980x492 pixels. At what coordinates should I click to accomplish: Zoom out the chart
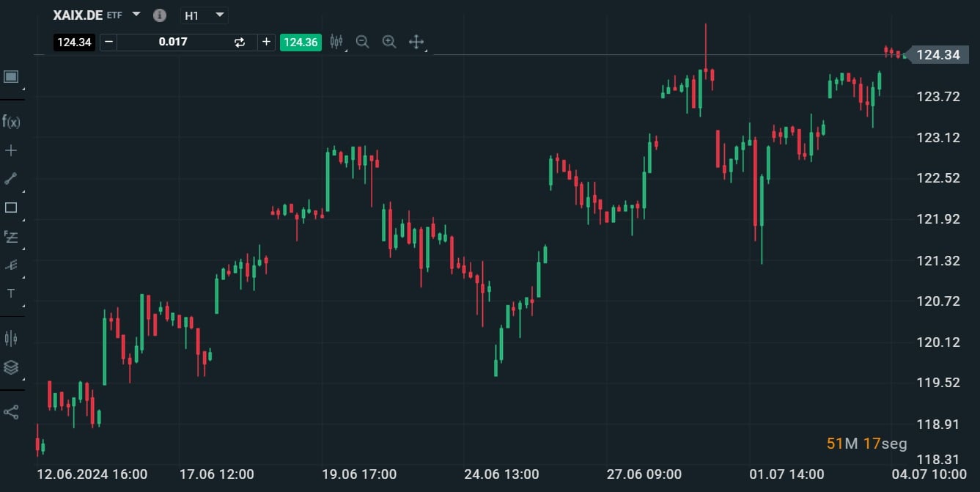[362, 42]
